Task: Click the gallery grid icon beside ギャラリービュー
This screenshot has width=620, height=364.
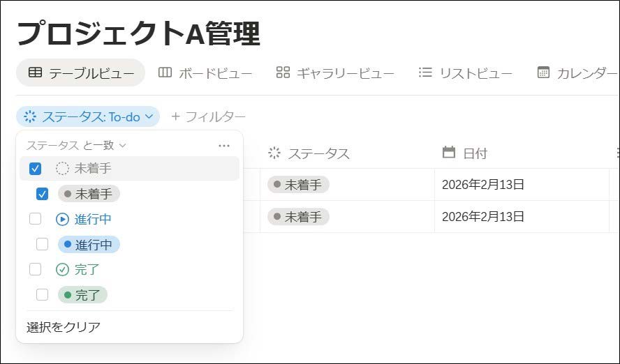Action: 283,73
